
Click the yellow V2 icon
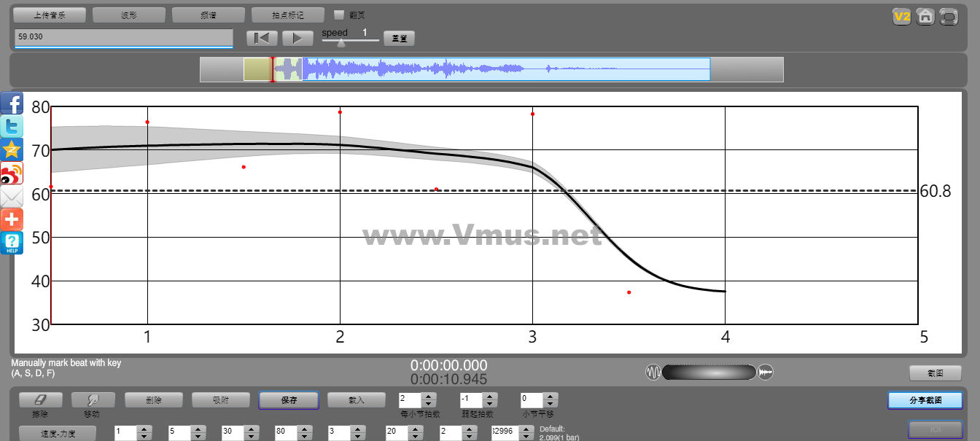coord(902,16)
